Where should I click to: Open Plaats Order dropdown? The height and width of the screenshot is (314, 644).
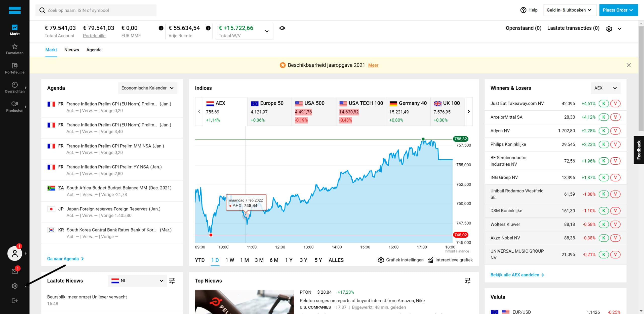(x=619, y=10)
